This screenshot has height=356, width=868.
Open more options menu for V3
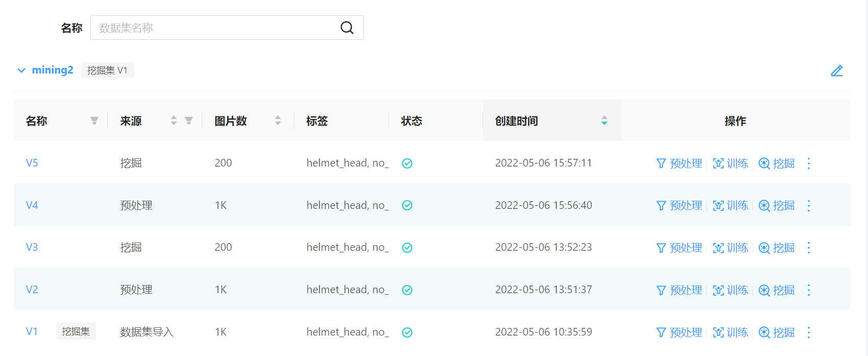(x=809, y=248)
